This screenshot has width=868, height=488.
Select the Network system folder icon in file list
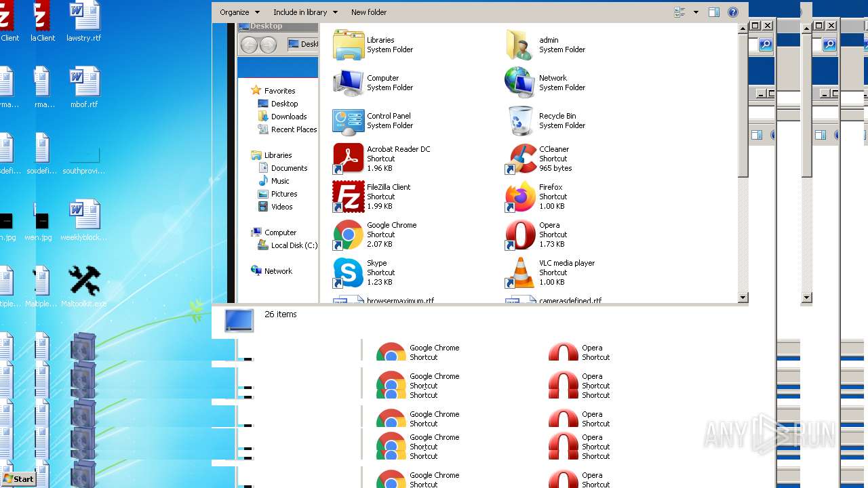tap(521, 83)
